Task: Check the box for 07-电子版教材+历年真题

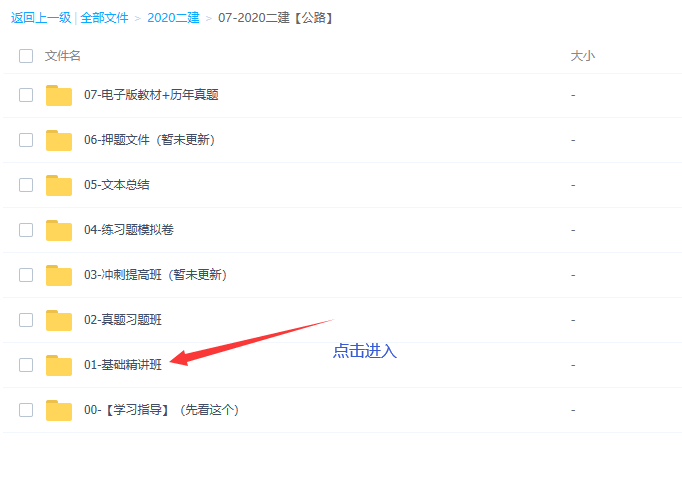Action: (26, 95)
